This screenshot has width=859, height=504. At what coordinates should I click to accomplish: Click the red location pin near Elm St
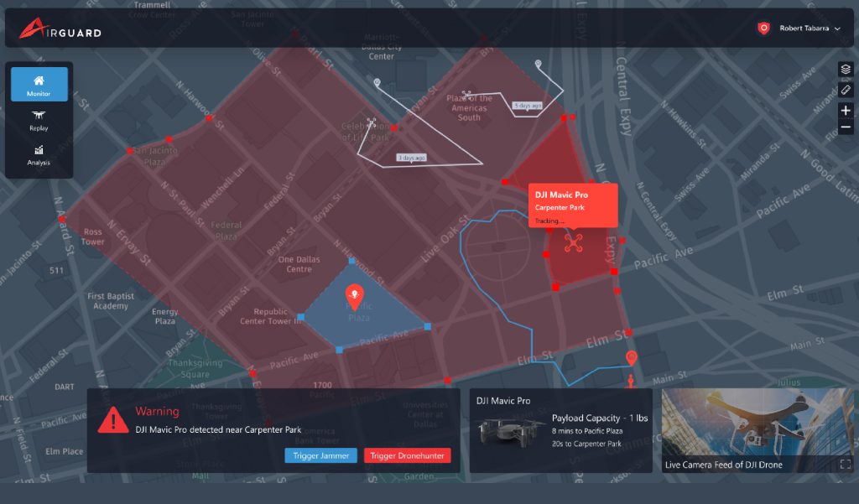631,358
